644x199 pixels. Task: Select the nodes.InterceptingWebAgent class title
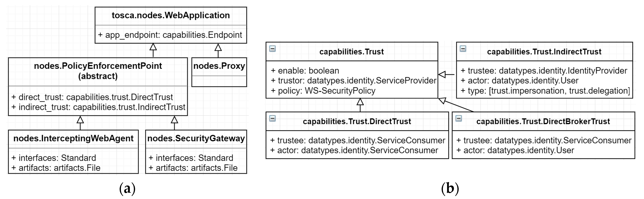coord(73,139)
